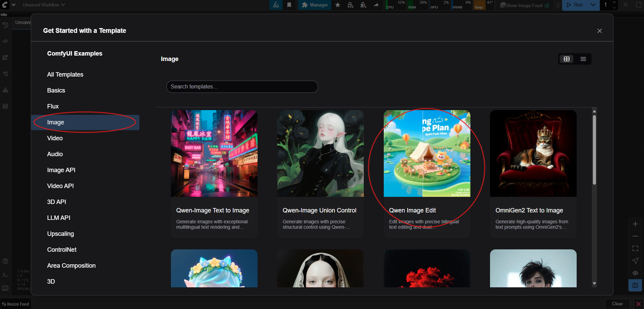Select Image API category
This screenshot has width=644, height=309.
click(85, 170)
